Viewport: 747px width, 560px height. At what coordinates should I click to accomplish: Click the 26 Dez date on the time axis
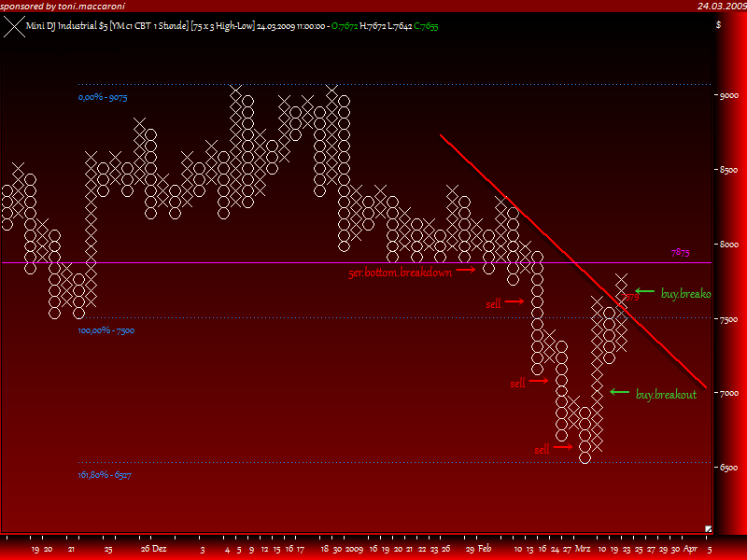(153, 549)
